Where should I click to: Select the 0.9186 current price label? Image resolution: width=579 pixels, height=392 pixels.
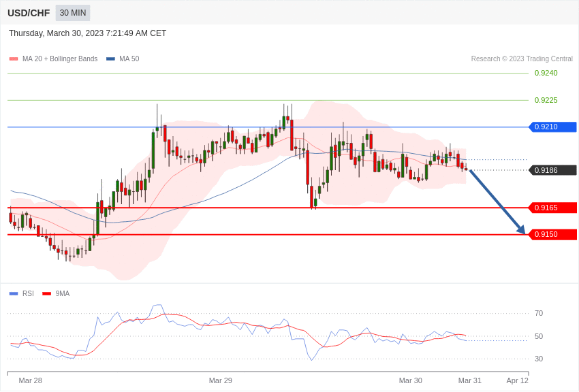553,170
